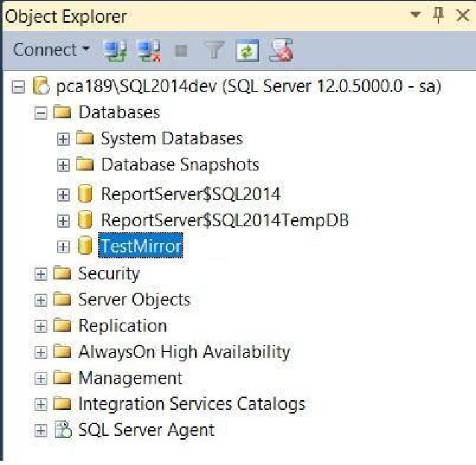Close the Object Explorer panel
Image resolution: width=476 pixels, height=465 pixels.
pos(463,15)
